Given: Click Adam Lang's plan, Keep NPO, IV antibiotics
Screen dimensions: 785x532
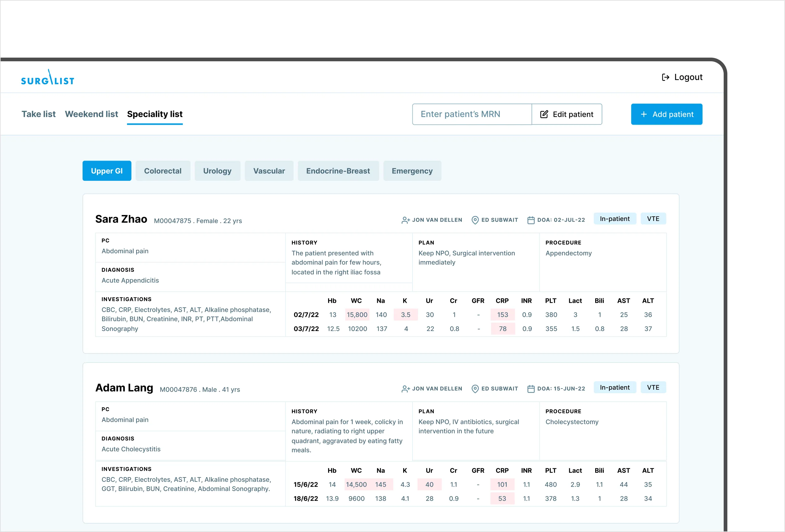Looking at the screenshot, I should [x=469, y=427].
